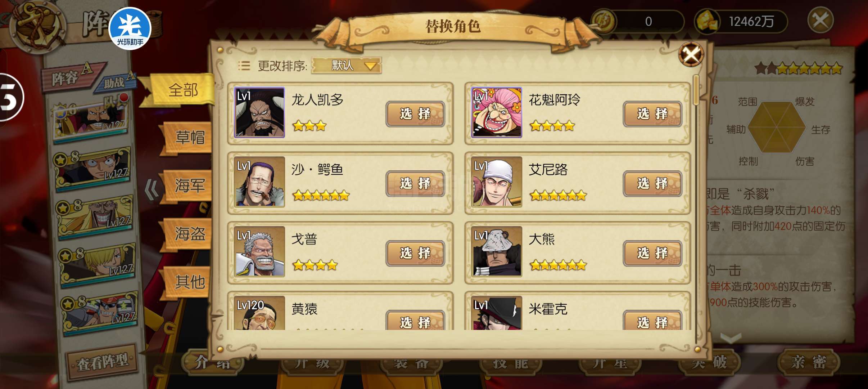Click the 光环助手 floating assistant icon

[130, 28]
